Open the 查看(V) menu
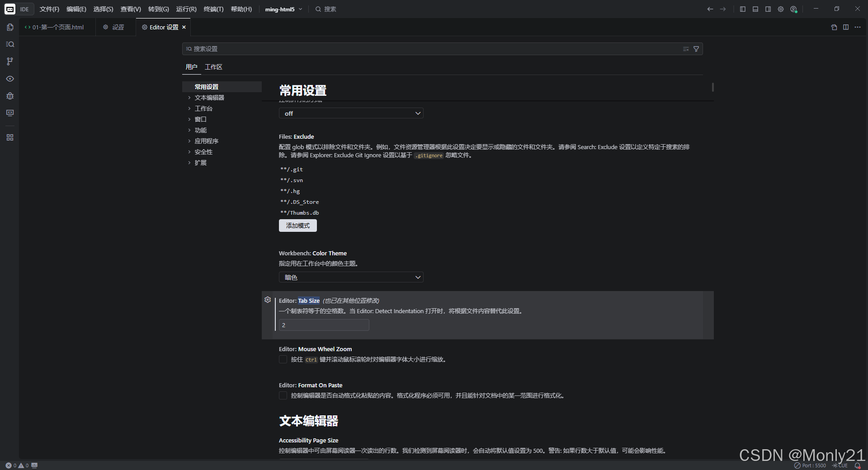 tap(131, 9)
